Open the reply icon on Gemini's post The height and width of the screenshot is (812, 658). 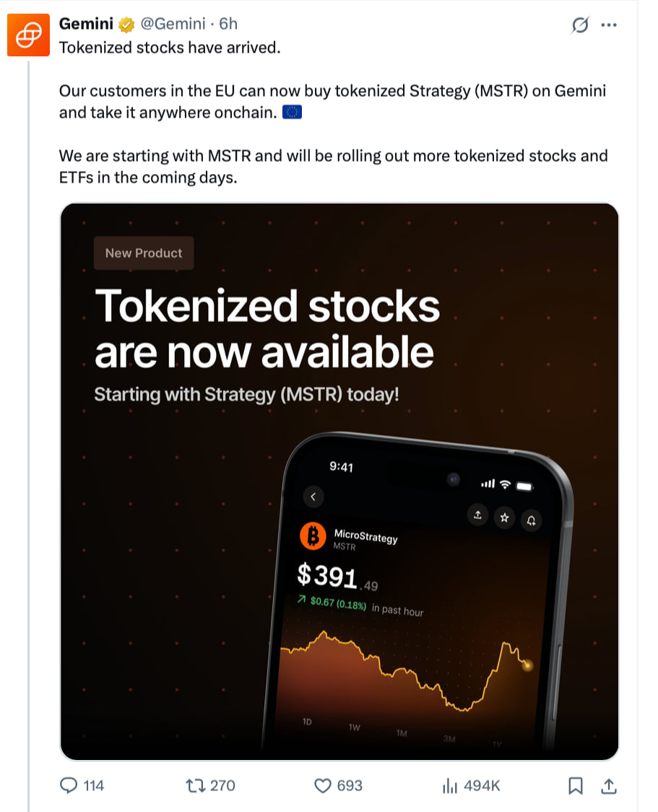click(x=70, y=785)
